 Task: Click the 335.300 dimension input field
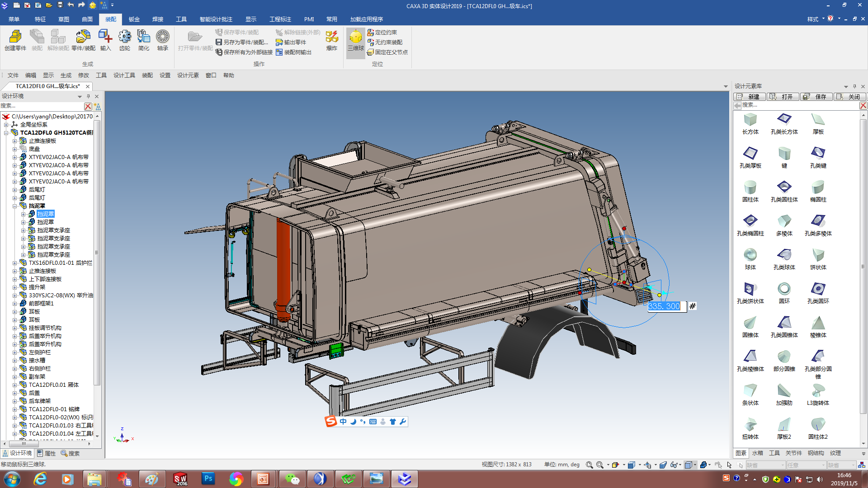pos(666,306)
